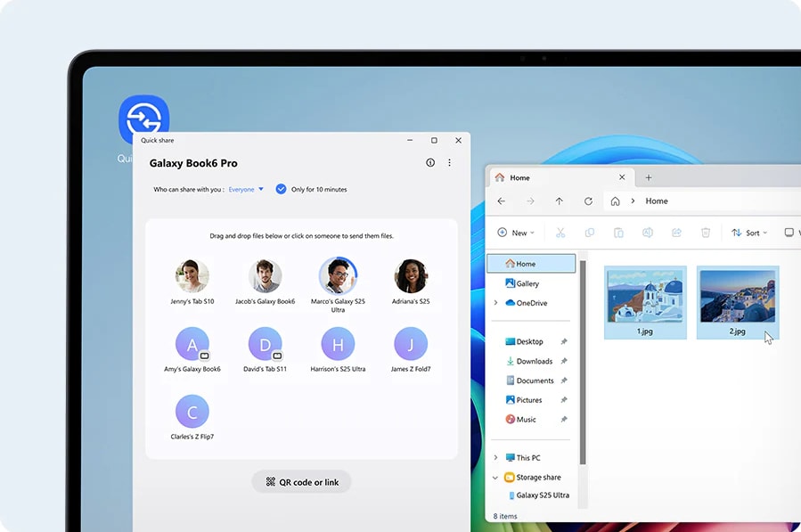Select the Home tab in File Explorer
This screenshot has width=801, height=532.
click(x=562, y=177)
